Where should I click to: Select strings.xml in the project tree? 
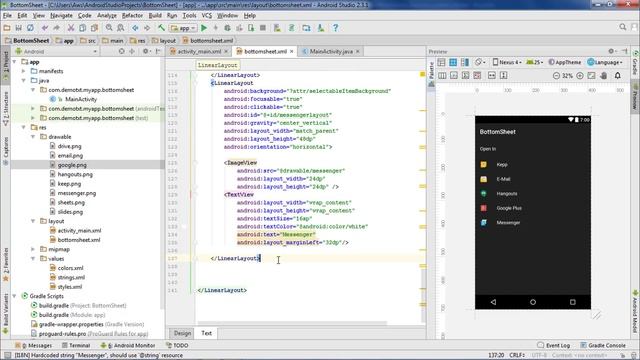[71, 278]
